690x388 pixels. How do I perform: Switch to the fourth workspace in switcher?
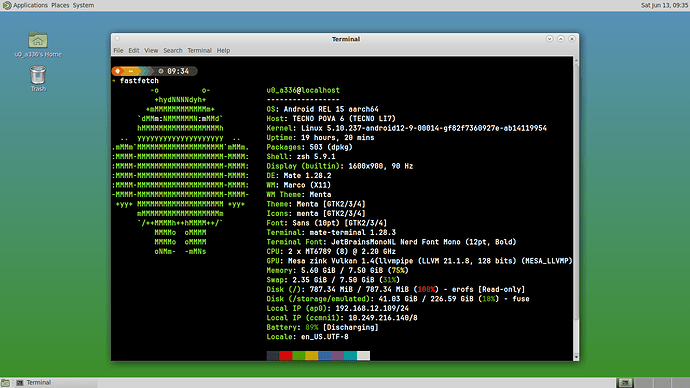(x=681, y=383)
